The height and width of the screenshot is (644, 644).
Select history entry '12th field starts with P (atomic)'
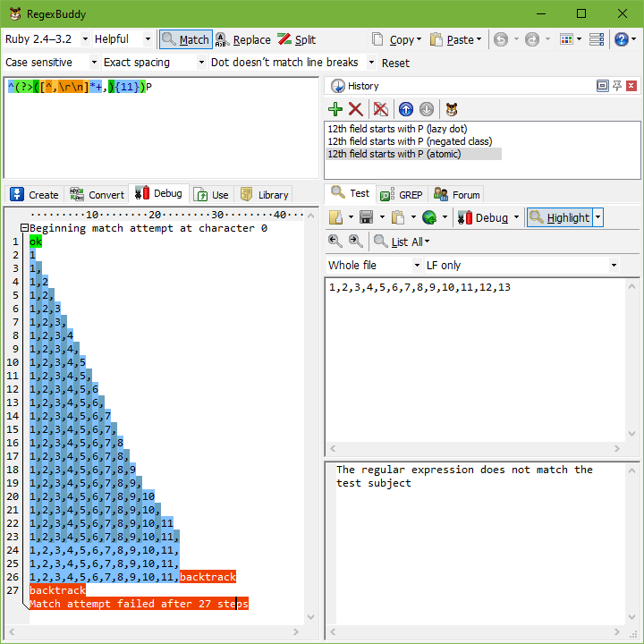(414, 154)
